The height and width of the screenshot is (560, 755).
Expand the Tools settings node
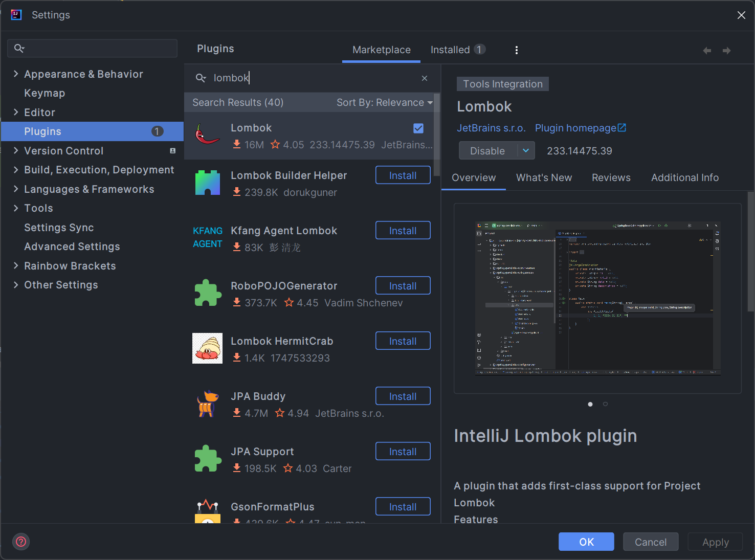[x=16, y=208]
